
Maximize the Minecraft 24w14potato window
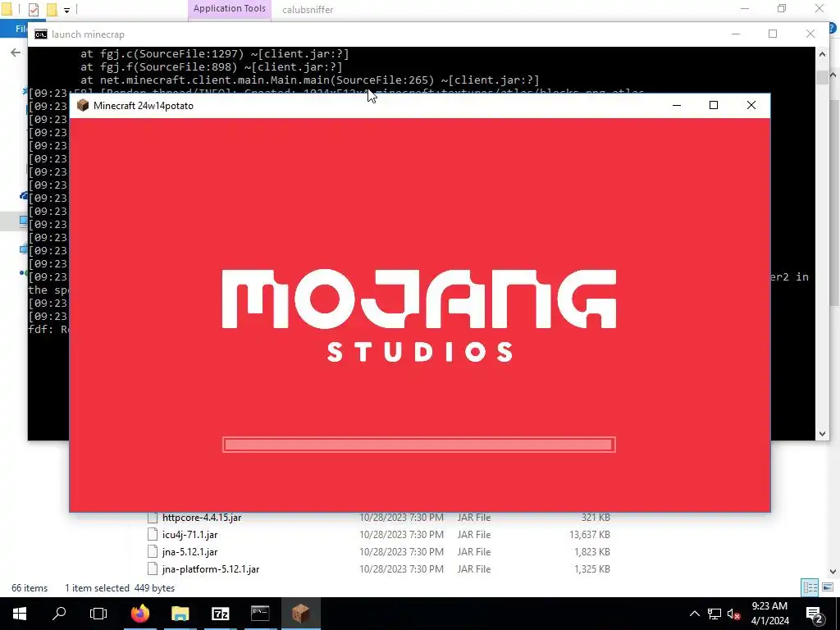[714, 106]
